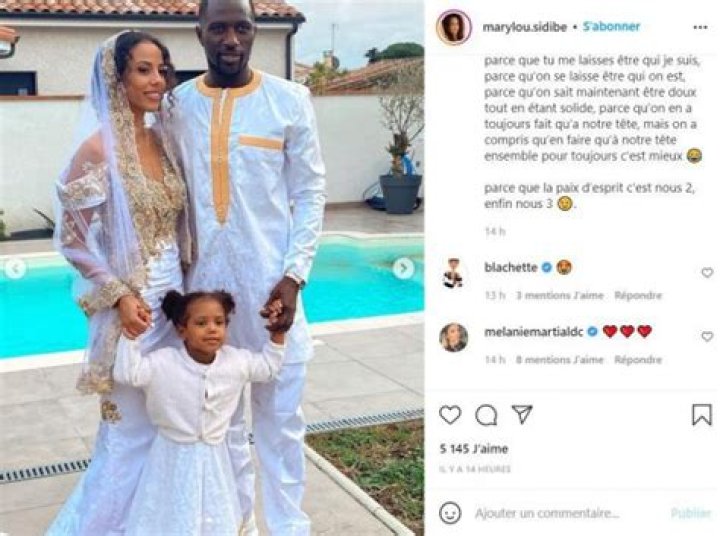Share the post via paper plane icon
The height and width of the screenshot is (536, 720).
tap(522, 414)
